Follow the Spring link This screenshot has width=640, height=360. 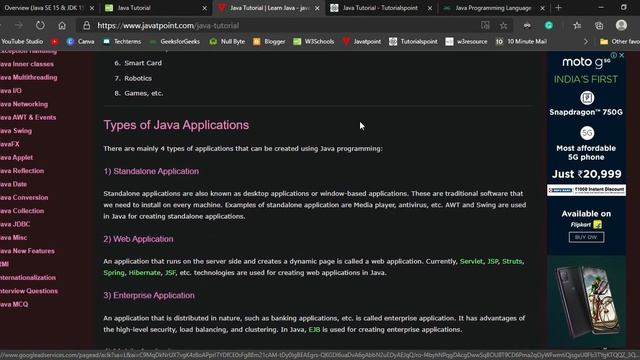coord(114,273)
